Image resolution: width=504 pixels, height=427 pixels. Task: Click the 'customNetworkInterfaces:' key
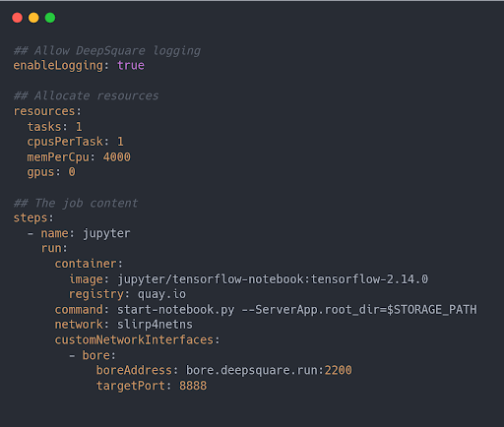(x=137, y=340)
